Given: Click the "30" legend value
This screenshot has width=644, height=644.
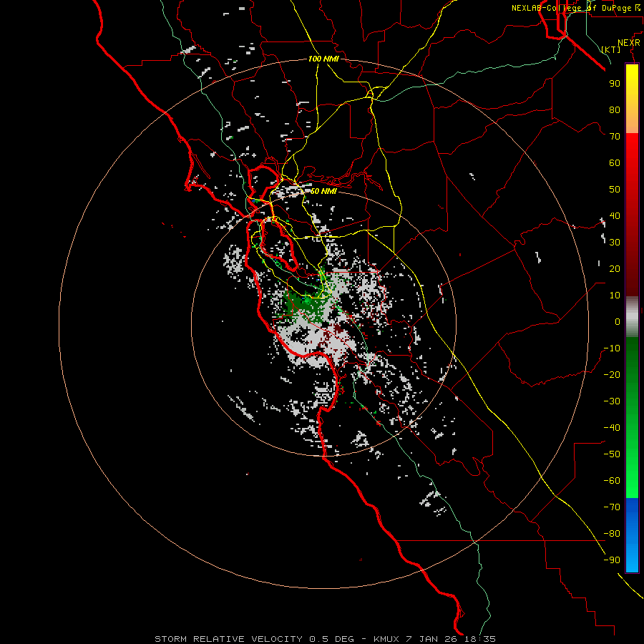Looking at the screenshot, I should pos(615,243).
